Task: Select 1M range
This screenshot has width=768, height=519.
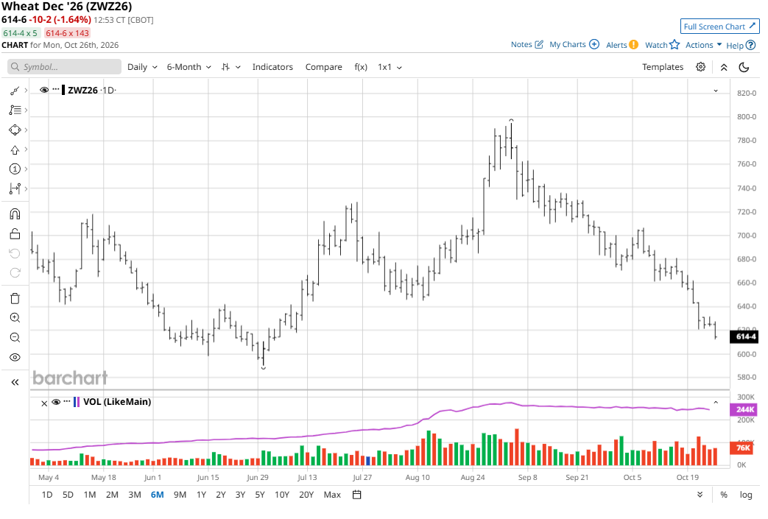Action: coord(90,495)
